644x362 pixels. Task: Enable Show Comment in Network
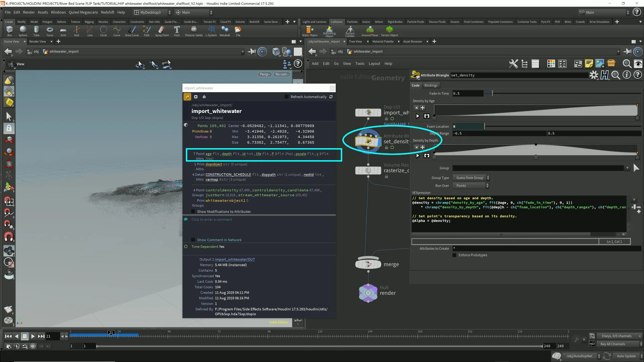point(193,240)
